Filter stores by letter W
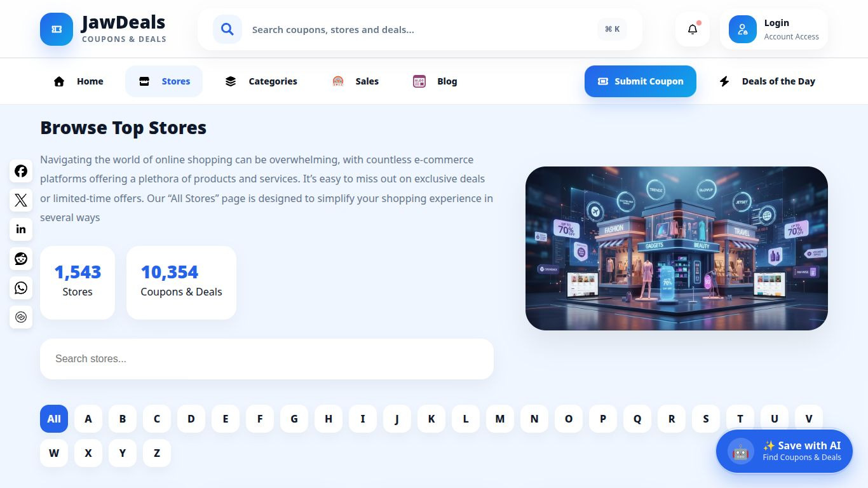This screenshot has width=868, height=488. coord(54,453)
